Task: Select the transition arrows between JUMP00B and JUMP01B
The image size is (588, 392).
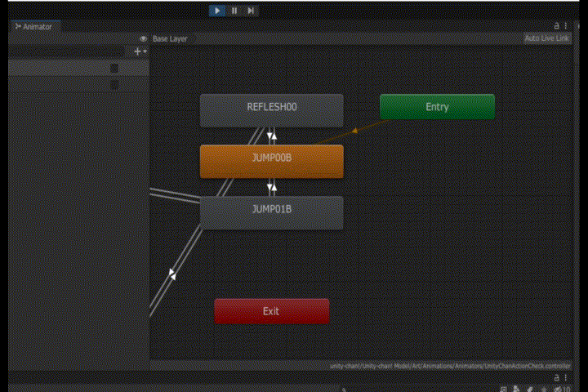Action: (271, 187)
